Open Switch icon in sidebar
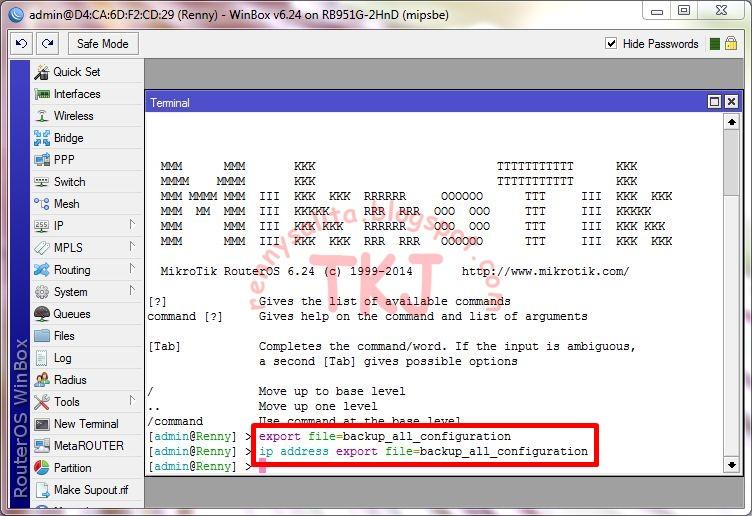Viewport: 752px width, 516px height. pos(42,182)
